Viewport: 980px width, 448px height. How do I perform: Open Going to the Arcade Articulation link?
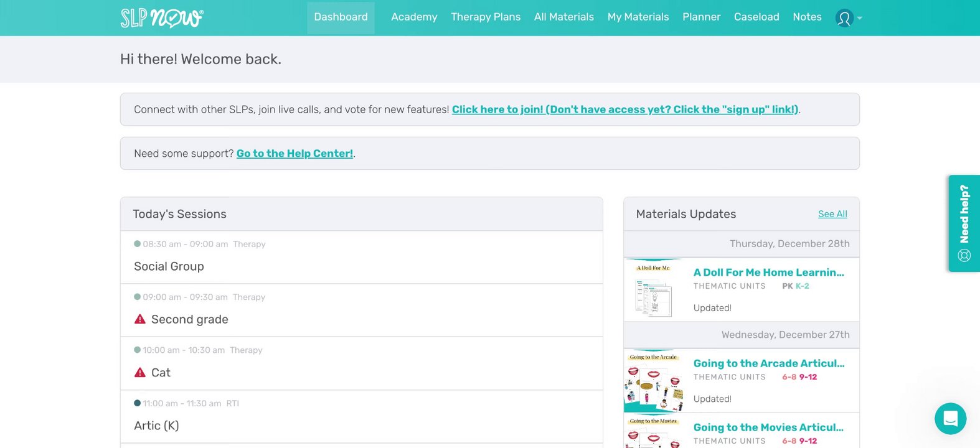pos(769,363)
